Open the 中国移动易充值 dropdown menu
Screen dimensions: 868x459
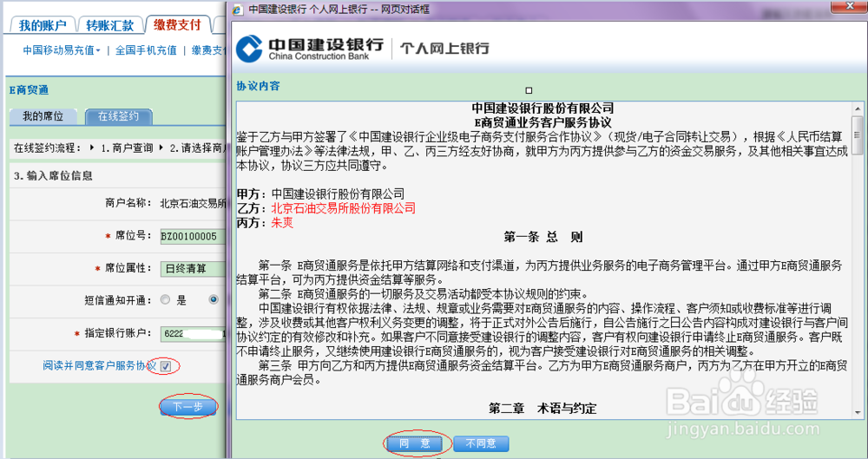[x=62, y=50]
